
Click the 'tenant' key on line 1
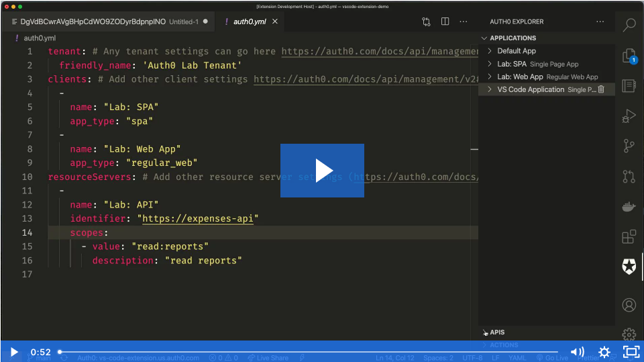point(64,52)
